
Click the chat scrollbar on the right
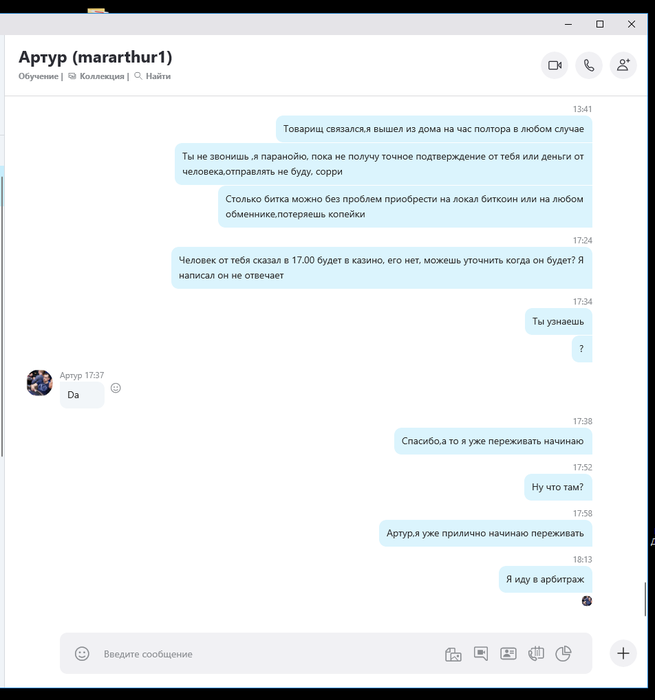coord(645,599)
